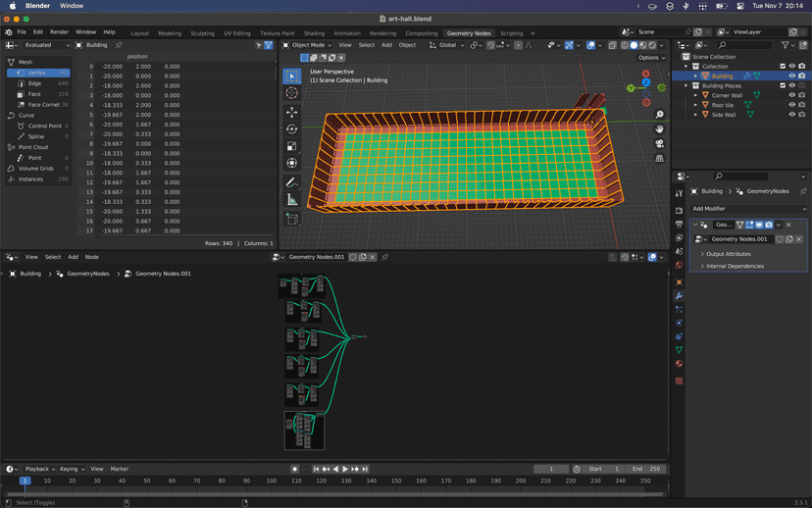Select the Add Cube tool
This screenshot has width=812, height=508.
tap(292, 219)
